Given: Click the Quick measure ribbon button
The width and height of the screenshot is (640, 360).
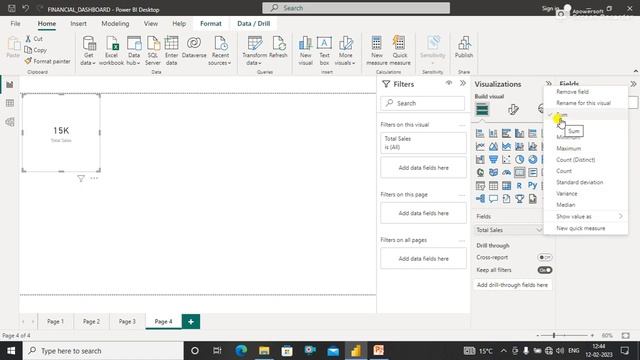Looking at the screenshot, I should click(400, 51).
